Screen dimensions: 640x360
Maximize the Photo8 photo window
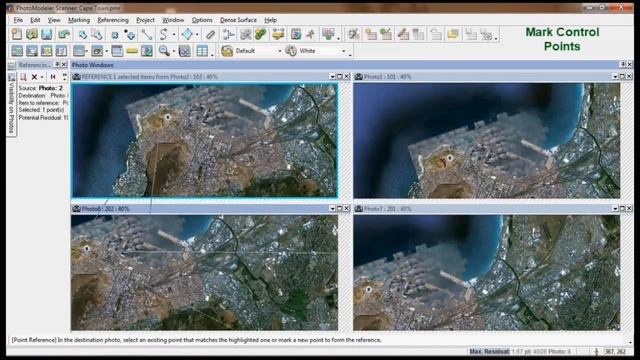point(339,209)
